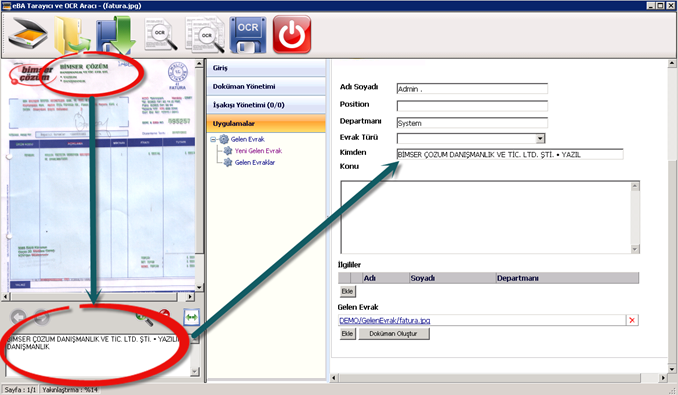Click the Departmanı input field
This screenshot has width=678, height=395.
(x=472, y=123)
